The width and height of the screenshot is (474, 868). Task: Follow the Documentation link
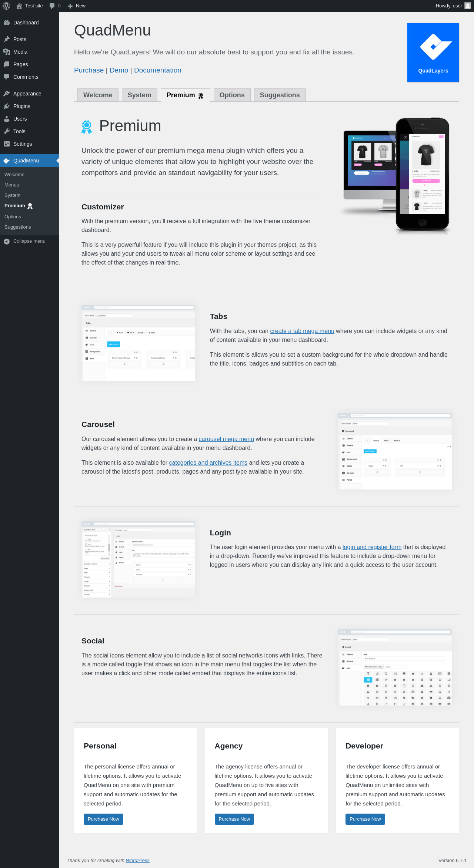[158, 70]
